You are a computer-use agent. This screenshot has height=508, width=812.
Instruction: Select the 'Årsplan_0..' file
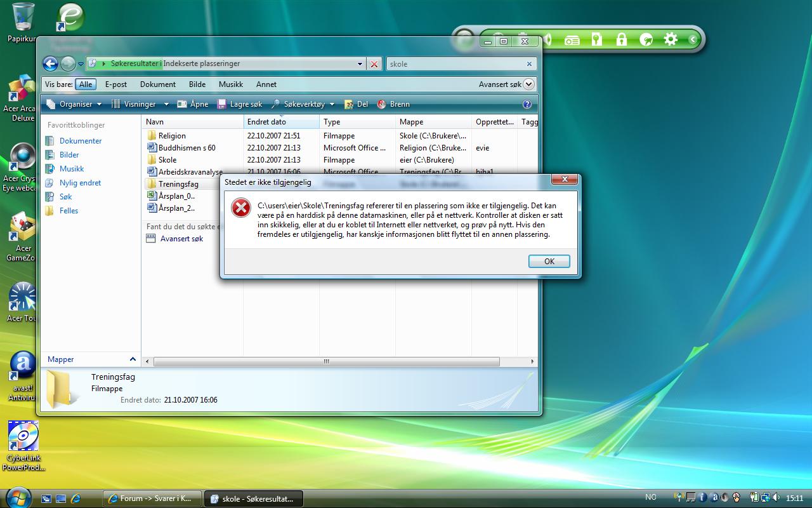coord(176,196)
